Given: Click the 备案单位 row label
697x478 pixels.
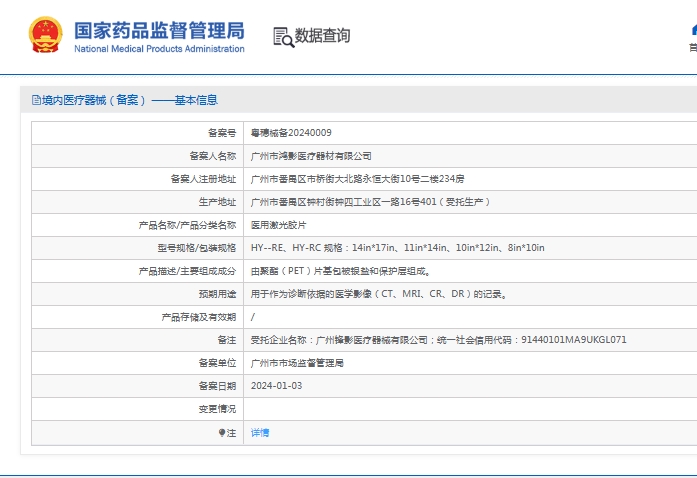Looking at the screenshot, I should click(x=217, y=363).
